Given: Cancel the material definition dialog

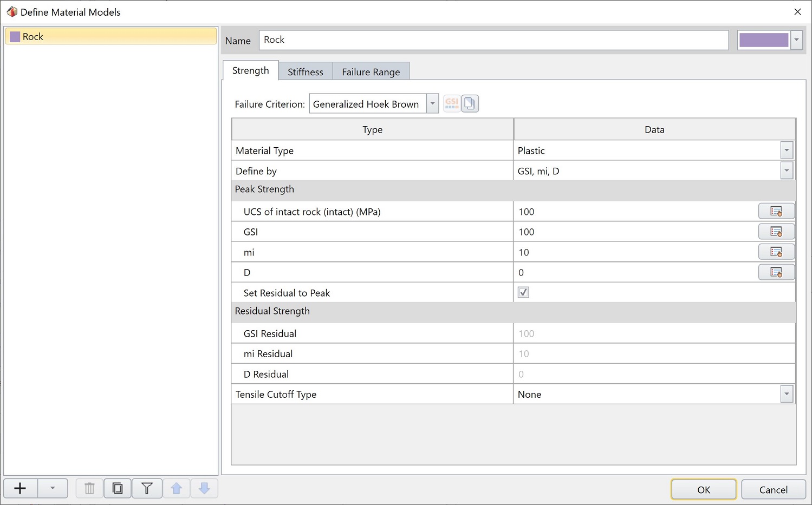Looking at the screenshot, I should [x=773, y=489].
